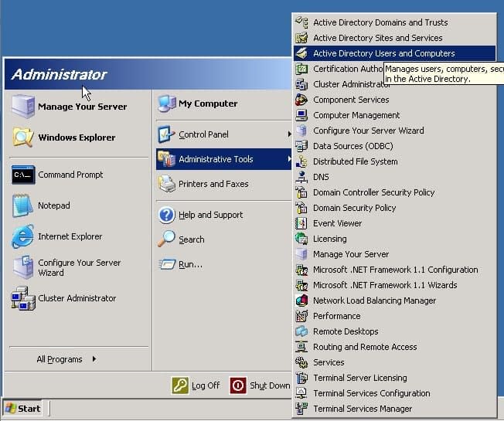Select Active Directory Users and Computers

click(394, 53)
